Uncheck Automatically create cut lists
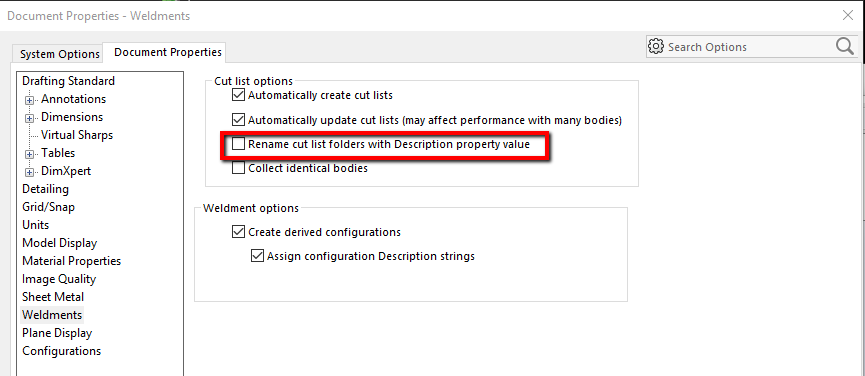The width and height of the screenshot is (865, 376). (238, 95)
